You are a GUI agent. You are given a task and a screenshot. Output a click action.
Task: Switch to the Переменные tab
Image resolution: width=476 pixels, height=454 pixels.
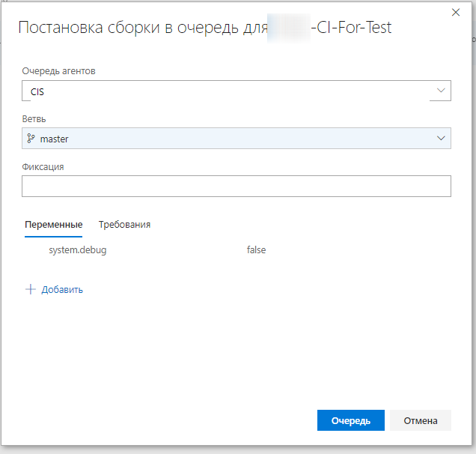[x=53, y=225]
